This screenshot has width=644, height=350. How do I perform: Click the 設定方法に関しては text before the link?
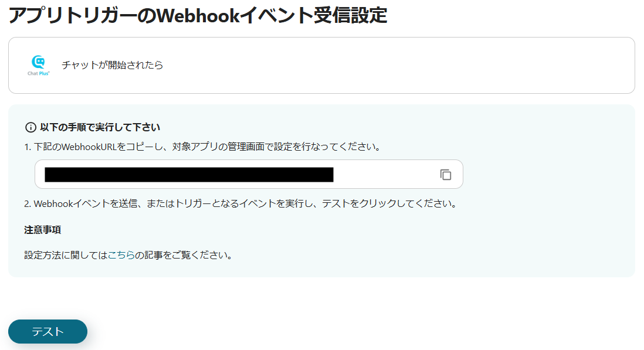66,255
